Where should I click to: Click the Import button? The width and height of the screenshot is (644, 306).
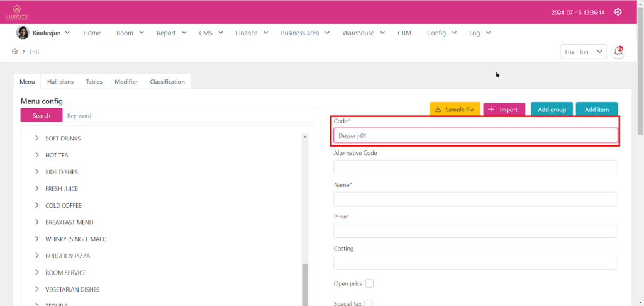[x=503, y=110]
